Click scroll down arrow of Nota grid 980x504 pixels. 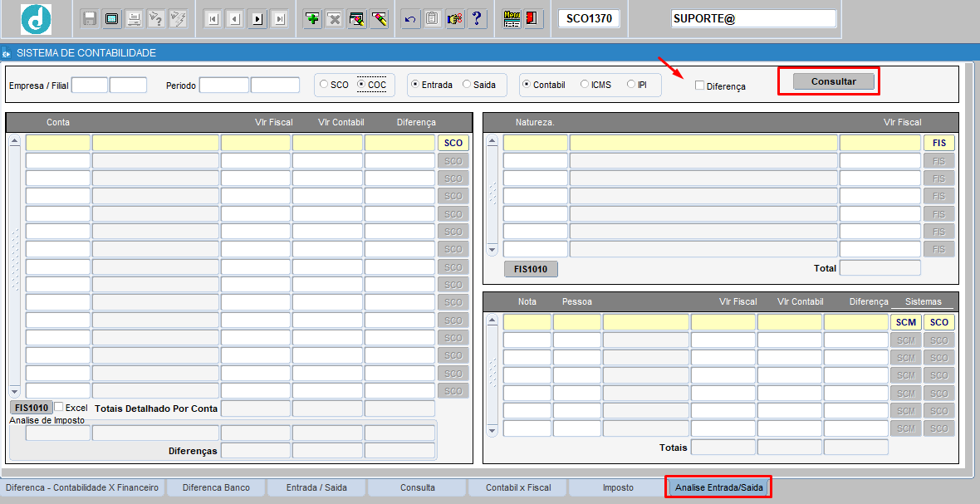492,429
